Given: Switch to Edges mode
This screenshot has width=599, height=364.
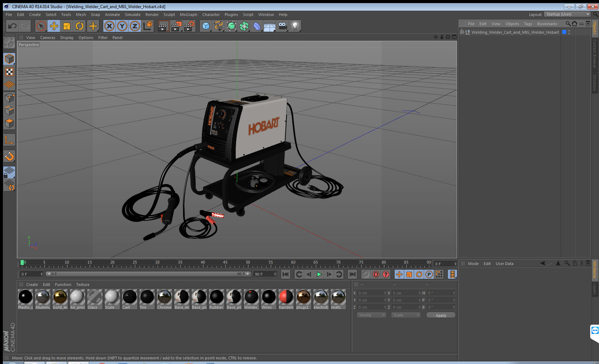Looking at the screenshot, I should pyautogui.click(x=9, y=111).
